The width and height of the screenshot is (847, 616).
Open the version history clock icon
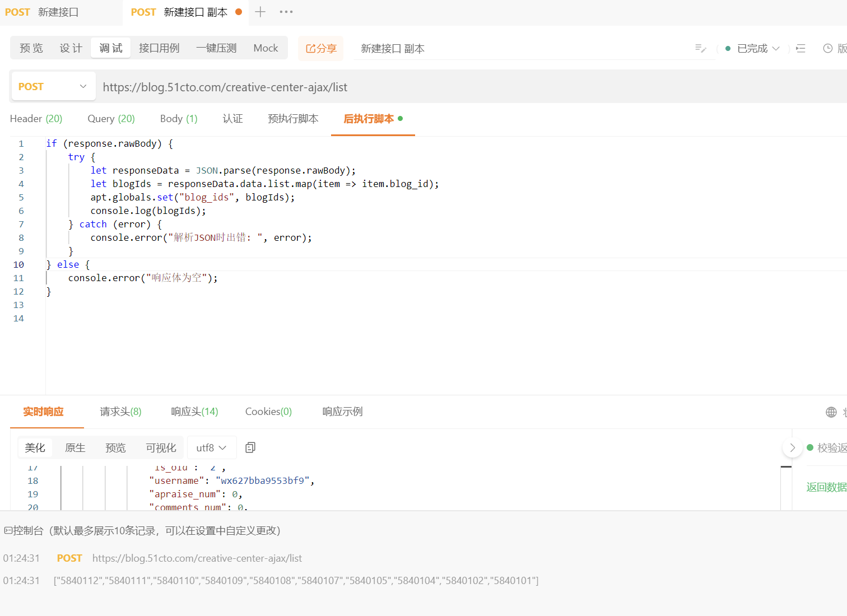tap(829, 48)
